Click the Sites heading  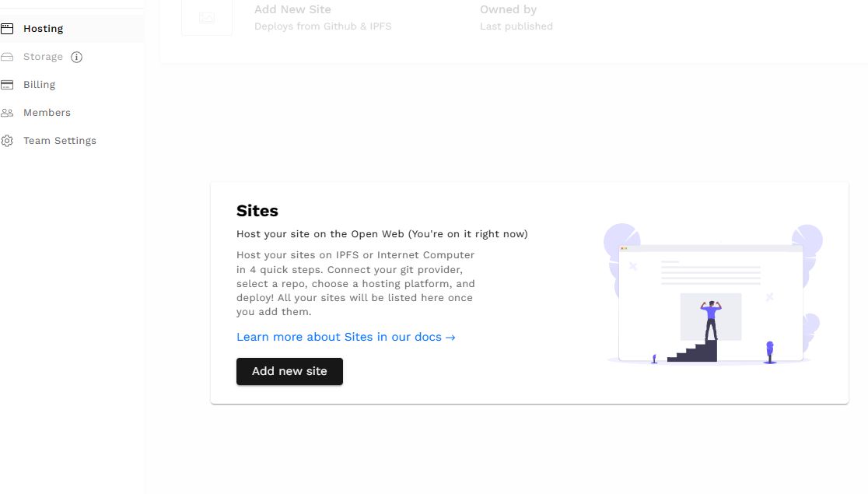(257, 211)
